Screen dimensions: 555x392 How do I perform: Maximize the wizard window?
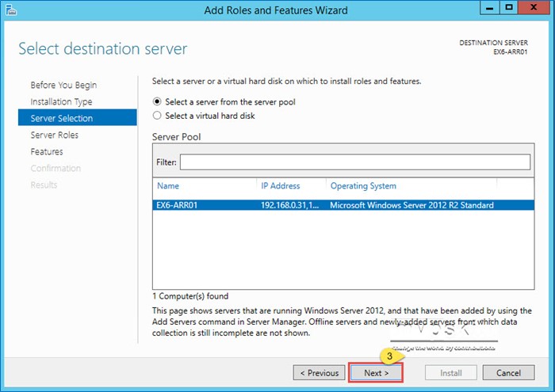(509, 7)
